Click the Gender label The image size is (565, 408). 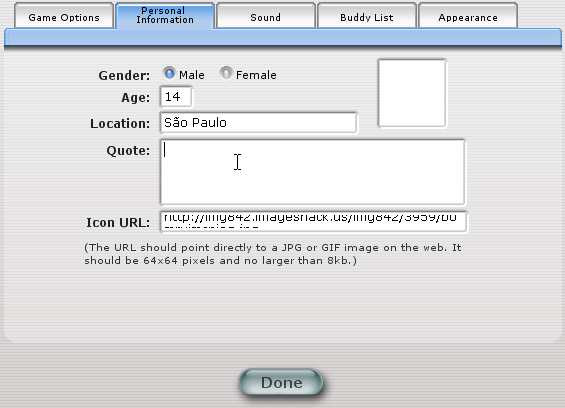coord(124,75)
